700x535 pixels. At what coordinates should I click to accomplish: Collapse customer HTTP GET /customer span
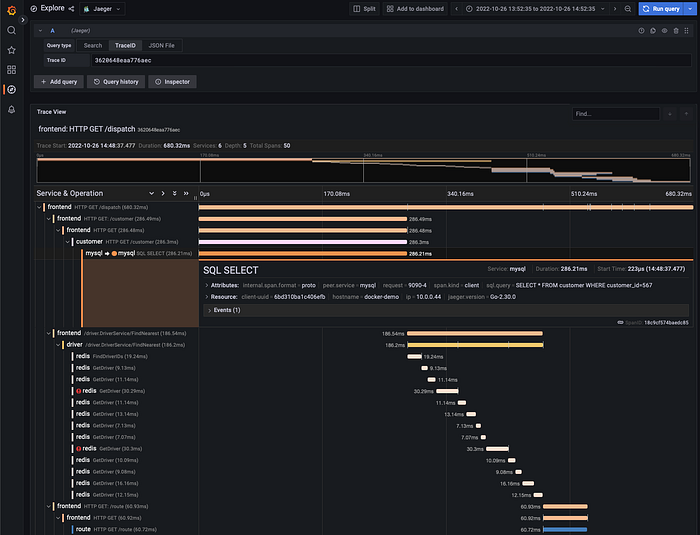[67, 242]
